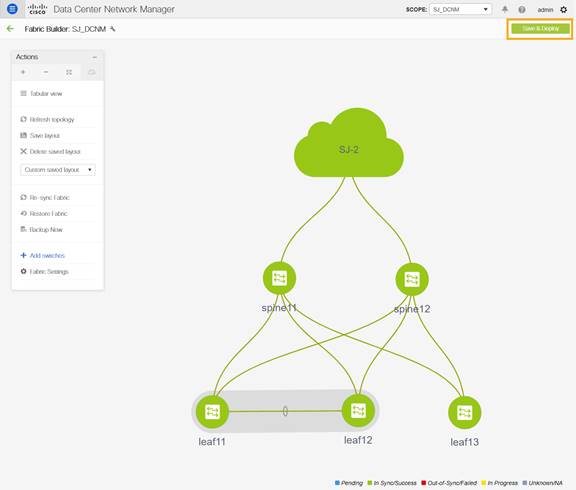576x490 pixels.
Task: Click the Pending legend swatch
Action: click(337, 483)
